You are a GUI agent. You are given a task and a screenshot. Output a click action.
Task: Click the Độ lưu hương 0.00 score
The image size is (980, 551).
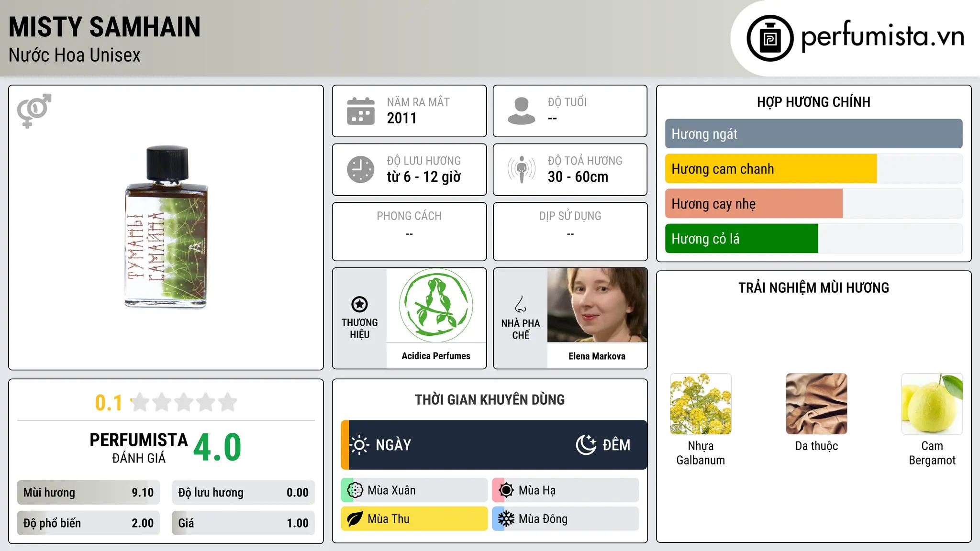[244, 493]
